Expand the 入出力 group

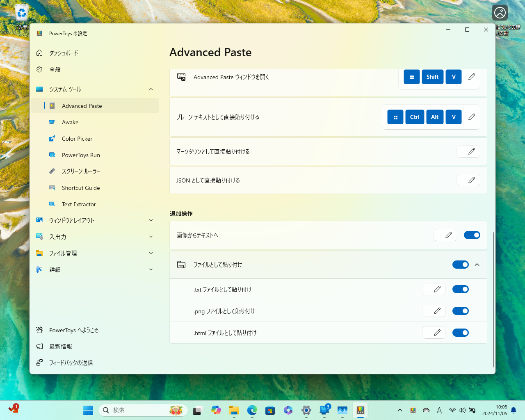(x=95, y=237)
